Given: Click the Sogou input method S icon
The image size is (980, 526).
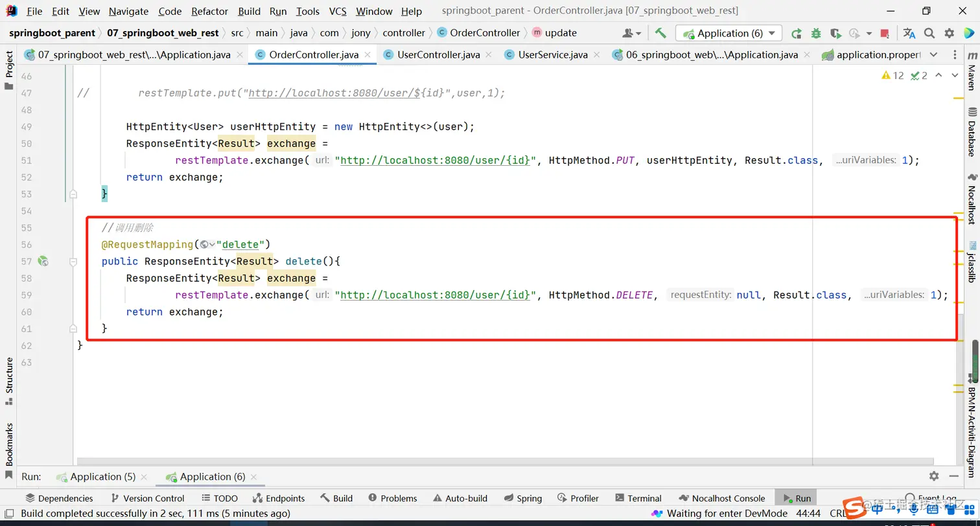Looking at the screenshot, I should [856, 508].
